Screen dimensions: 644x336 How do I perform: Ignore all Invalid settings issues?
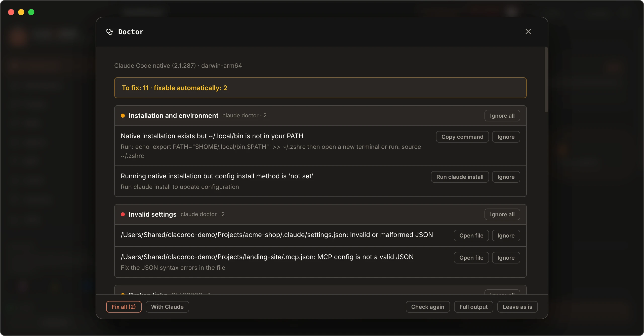[x=502, y=214]
